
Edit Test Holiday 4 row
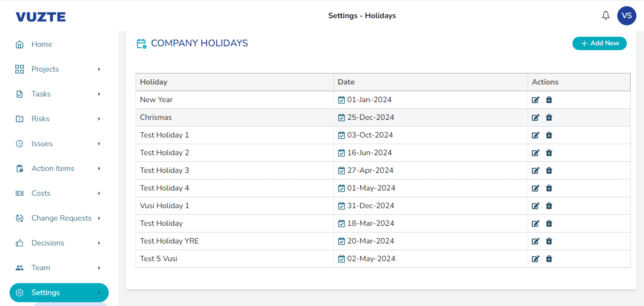(535, 188)
